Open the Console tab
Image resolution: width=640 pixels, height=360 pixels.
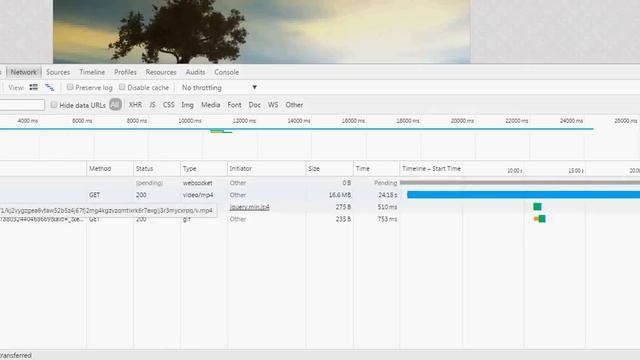227,72
